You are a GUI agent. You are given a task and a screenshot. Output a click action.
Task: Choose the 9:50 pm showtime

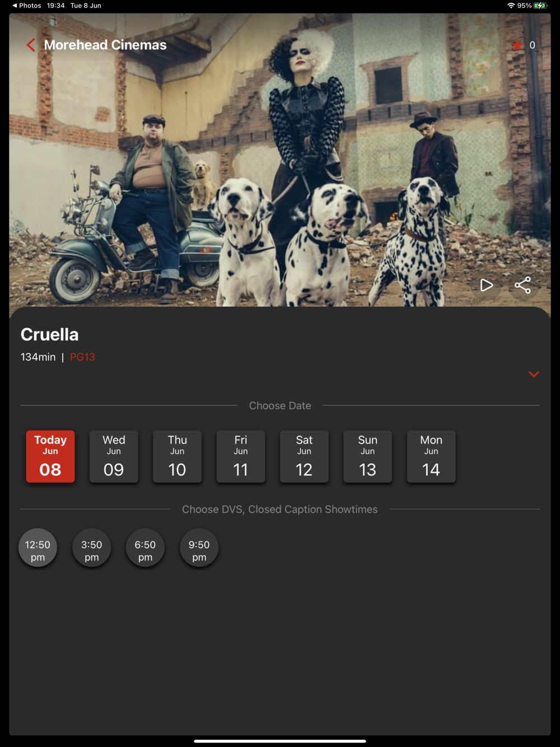(199, 548)
